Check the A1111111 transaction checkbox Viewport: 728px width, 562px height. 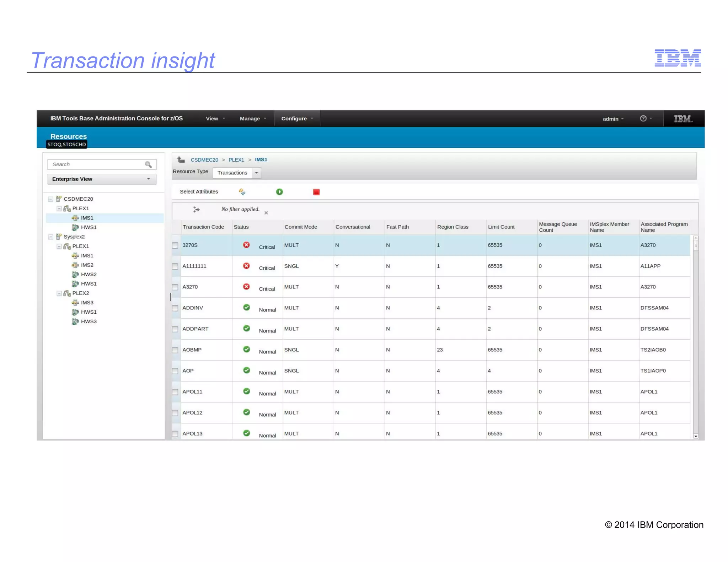coord(175,266)
